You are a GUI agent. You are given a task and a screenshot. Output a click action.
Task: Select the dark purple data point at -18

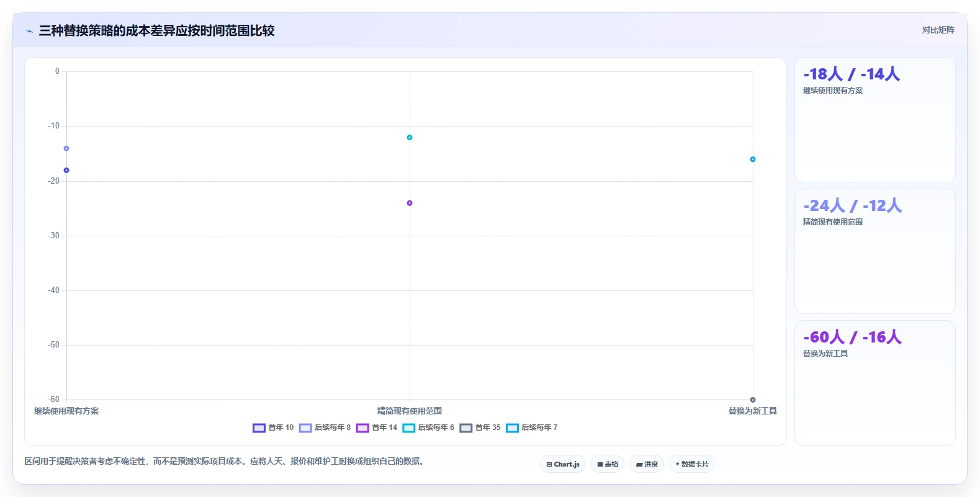pyautogui.click(x=66, y=170)
